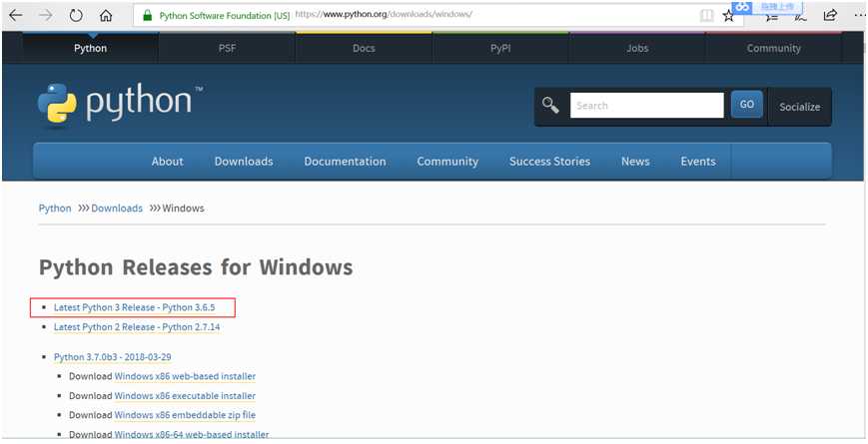Go to the browser home page icon
Image resolution: width=868 pixels, height=444 pixels.
point(106,16)
